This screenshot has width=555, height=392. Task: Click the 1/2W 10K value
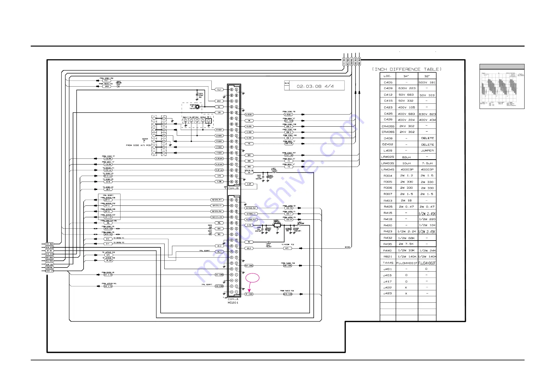click(427, 225)
